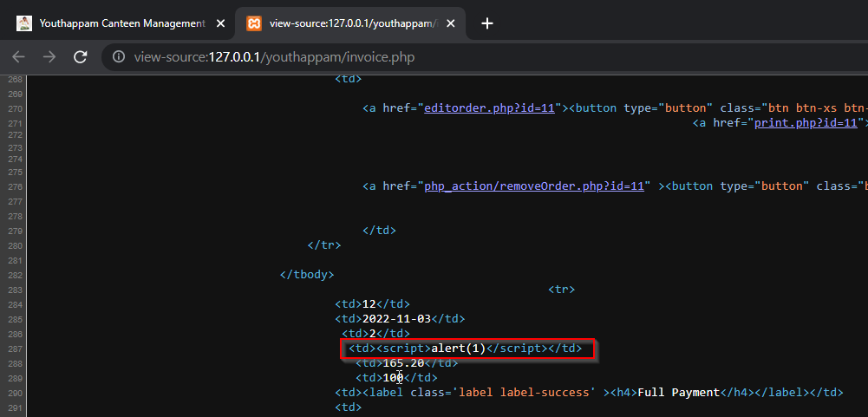Click line number 276 in the gutter
Viewport: 868px width, 417px height.
coord(15,186)
